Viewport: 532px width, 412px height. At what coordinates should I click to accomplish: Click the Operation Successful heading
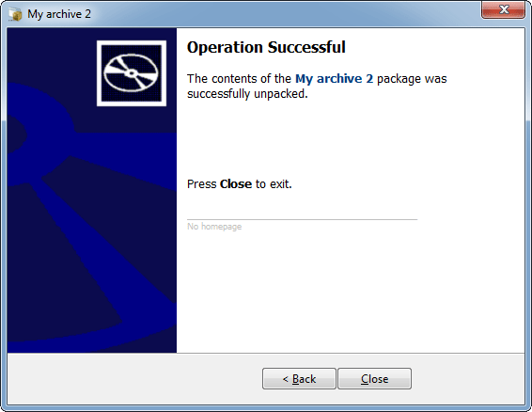(266, 47)
